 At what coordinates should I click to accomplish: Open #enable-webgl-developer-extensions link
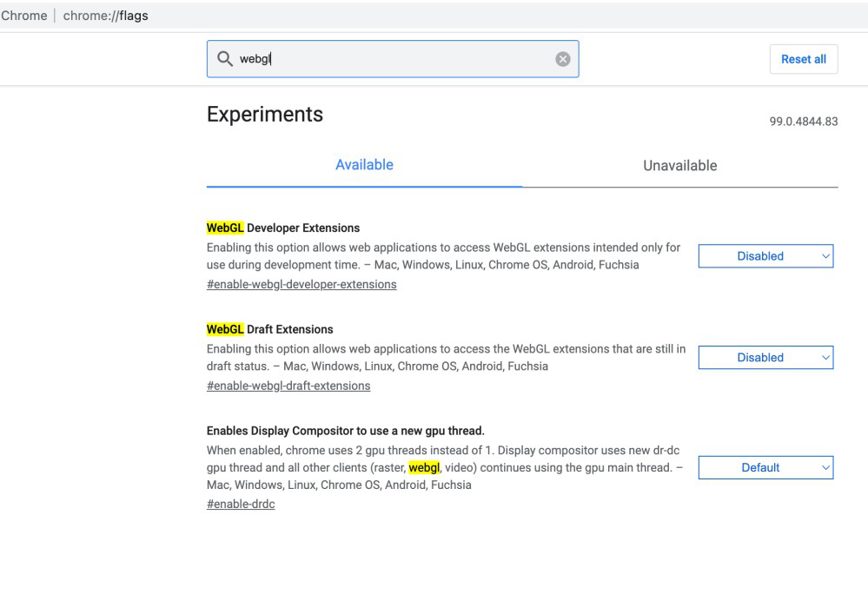301,285
